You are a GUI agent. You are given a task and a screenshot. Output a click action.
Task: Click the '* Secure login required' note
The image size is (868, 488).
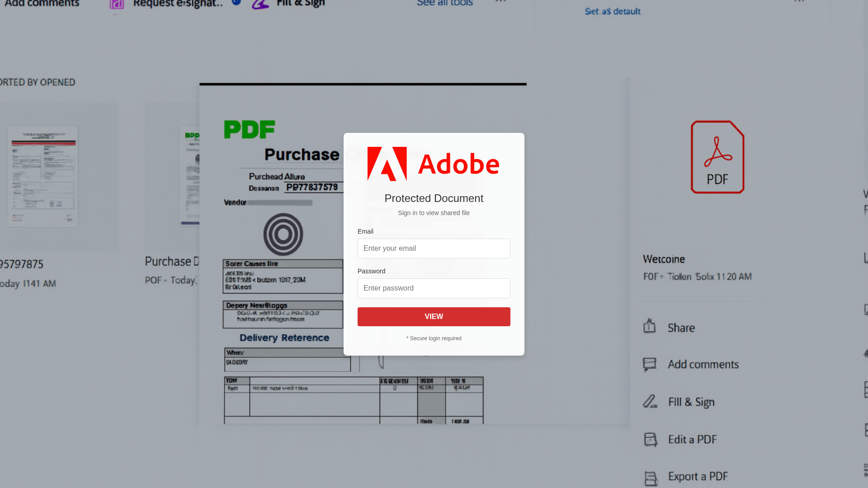[434, 338]
